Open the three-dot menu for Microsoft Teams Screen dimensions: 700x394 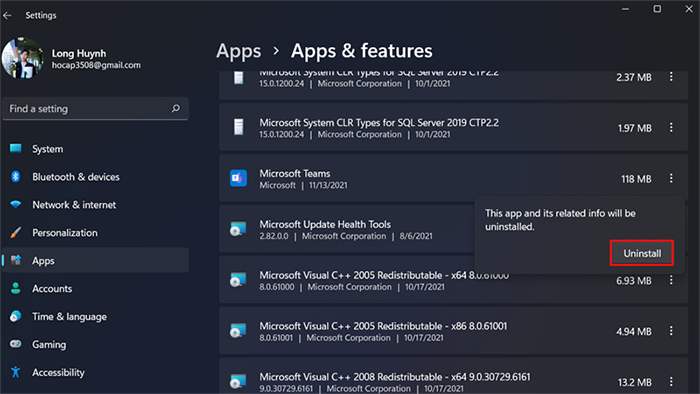(x=671, y=178)
